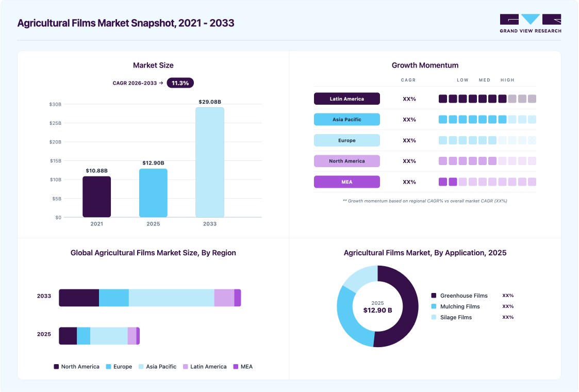Click the North America momentum indicator squares
The height and width of the screenshot is (392, 579).
[487, 161]
